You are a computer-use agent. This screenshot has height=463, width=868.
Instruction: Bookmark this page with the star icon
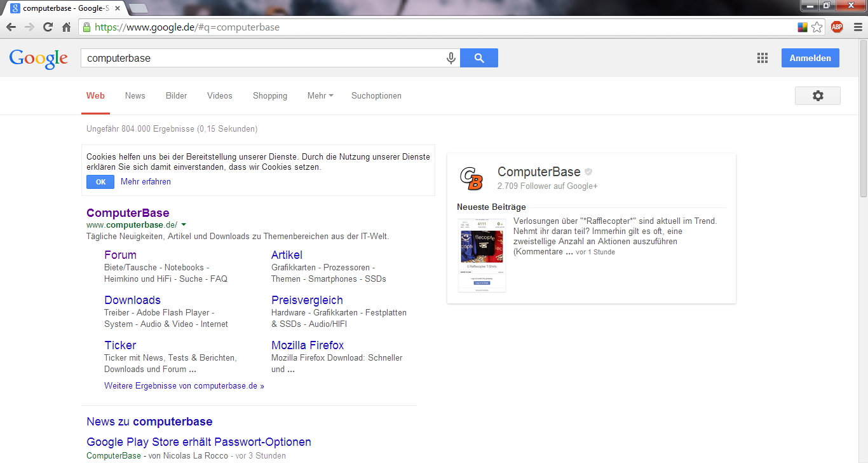[817, 27]
